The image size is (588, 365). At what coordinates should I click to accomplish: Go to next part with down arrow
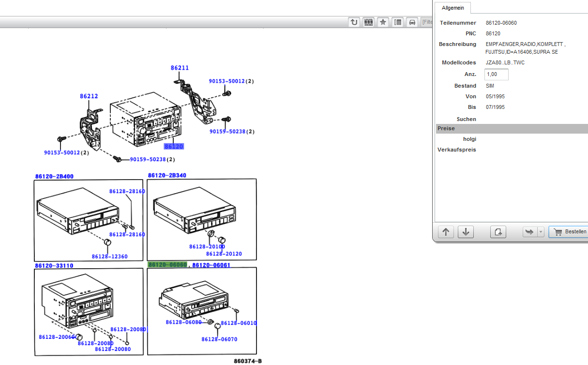click(x=466, y=232)
